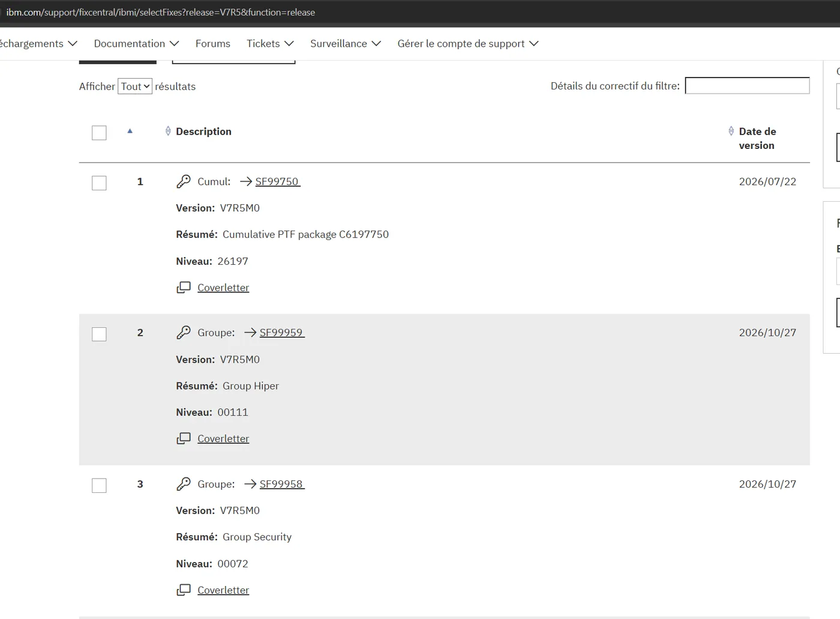This screenshot has height=619, width=840.
Task: Open the SF99750 cumulative PTF link
Action: point(277,181)
